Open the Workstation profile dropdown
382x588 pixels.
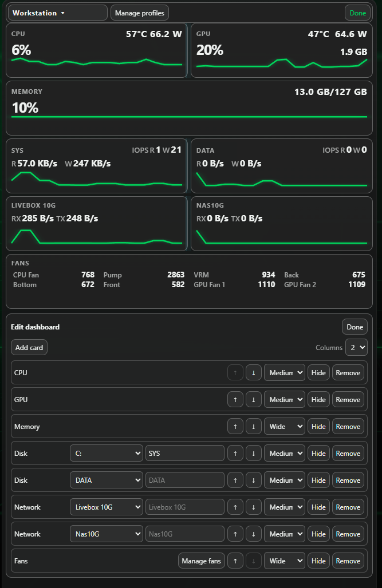57,13
